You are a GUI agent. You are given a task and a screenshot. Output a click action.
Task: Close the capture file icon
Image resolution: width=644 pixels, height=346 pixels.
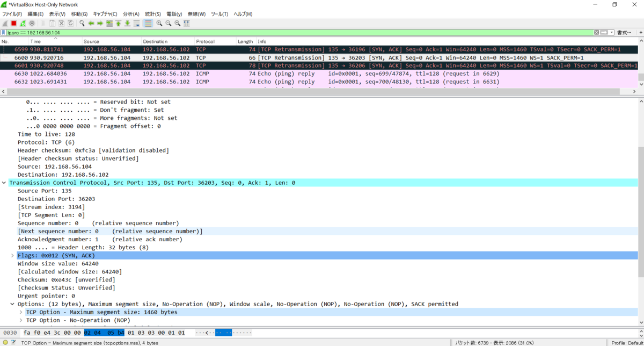[61, 24]
